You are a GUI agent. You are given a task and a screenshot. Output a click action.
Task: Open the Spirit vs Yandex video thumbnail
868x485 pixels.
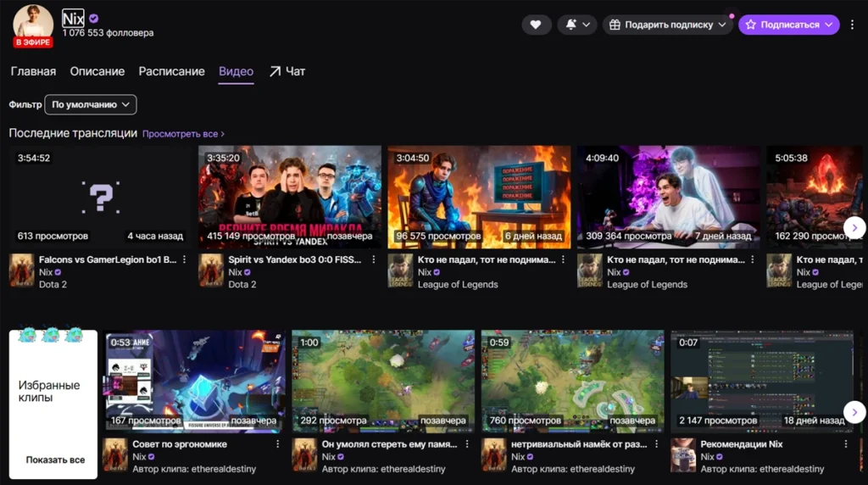tap(290, 197)
